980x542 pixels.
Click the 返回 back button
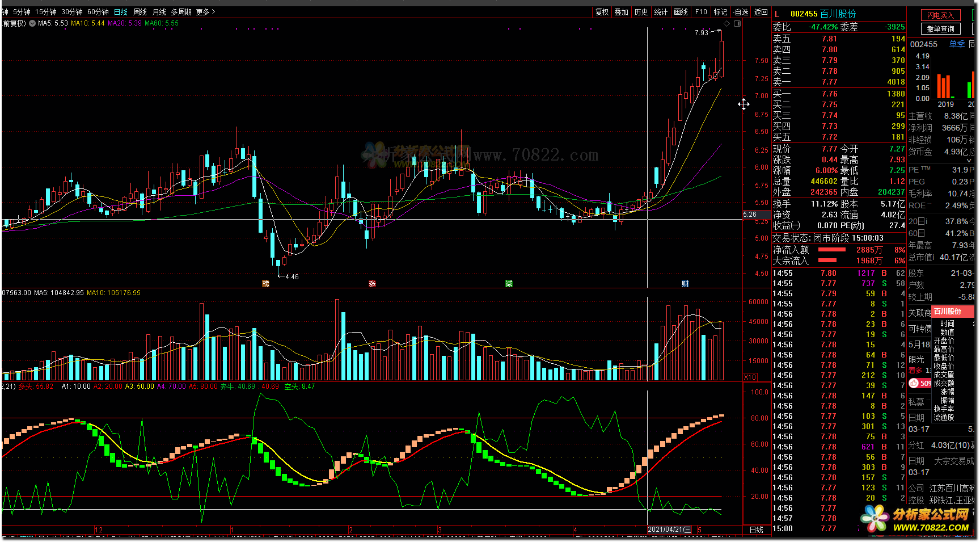(761, 12)
